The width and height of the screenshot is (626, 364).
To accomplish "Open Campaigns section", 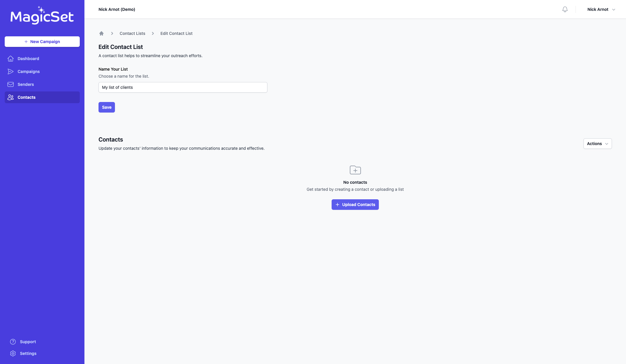I will point(42,72).
